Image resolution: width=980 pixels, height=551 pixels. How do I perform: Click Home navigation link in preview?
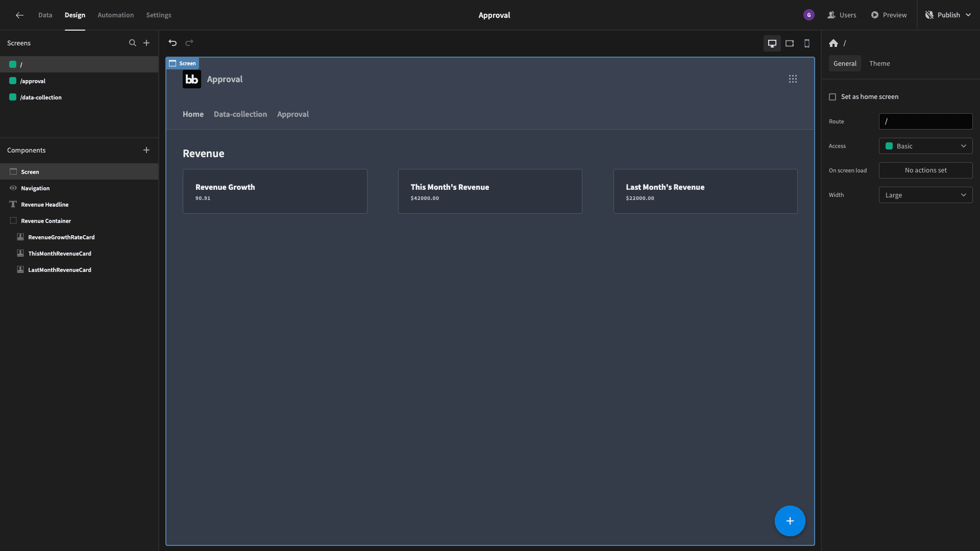(x=193, y=114)
